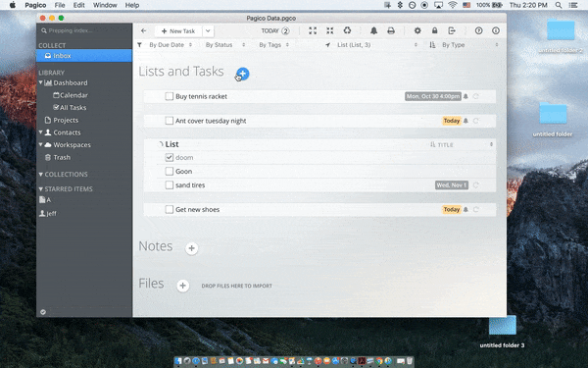Image resolution: width=588 pixels, height=368 pixels.
Task: Open the Edit menu
Action: [x=78, y=5]
